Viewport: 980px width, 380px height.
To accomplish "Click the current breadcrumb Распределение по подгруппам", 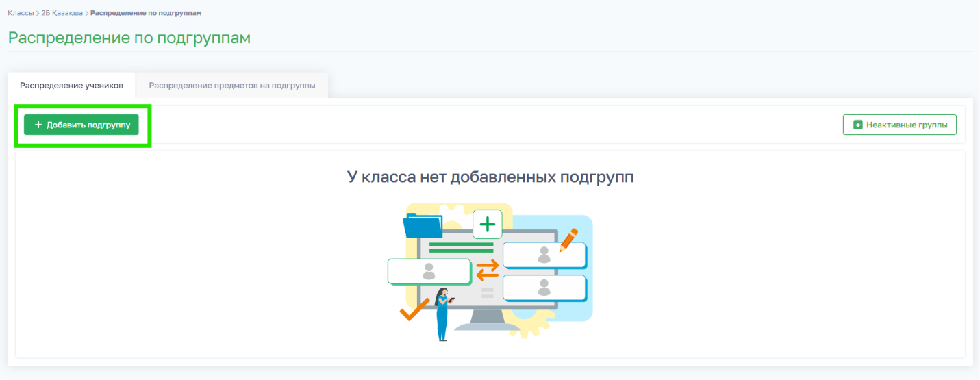I will [146, 13].
